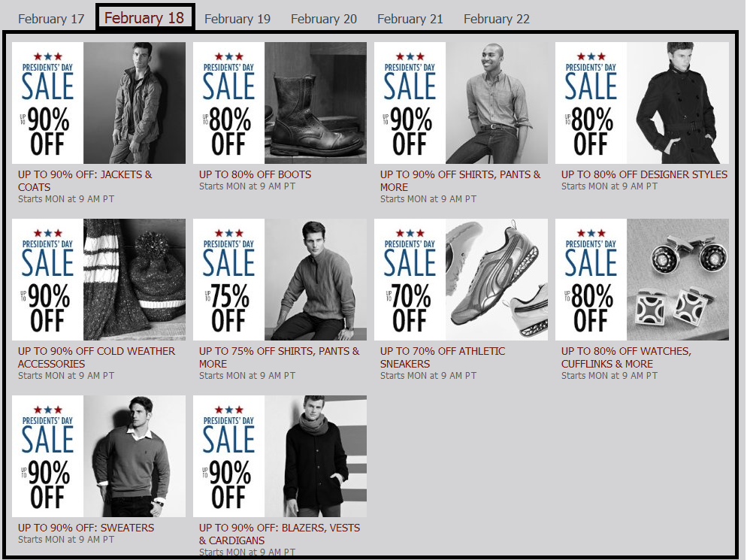Open the Jackets & Coats sale thumbnail
The height and width of the screenshot is (560, 747).
pos(98,103)
